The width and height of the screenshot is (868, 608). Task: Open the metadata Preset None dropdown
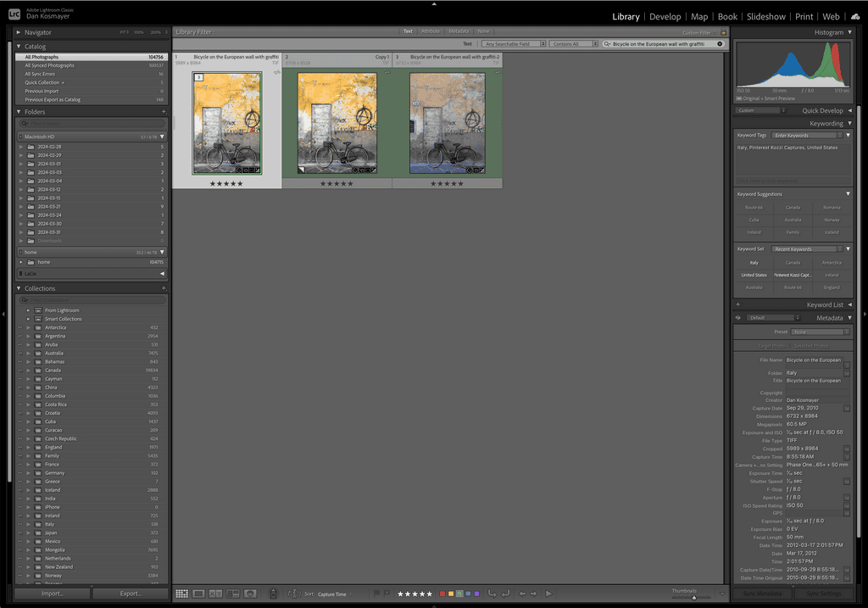pos(820,332)
